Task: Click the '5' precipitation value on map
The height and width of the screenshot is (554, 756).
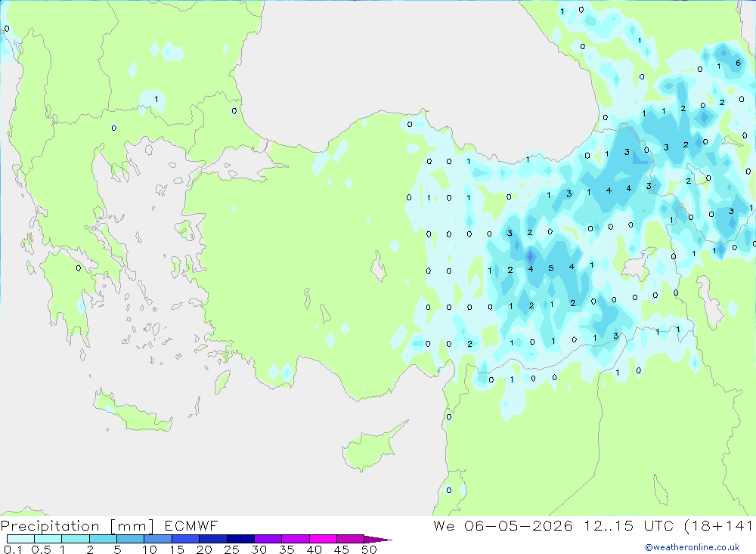Action: click(x=550, y=268)
